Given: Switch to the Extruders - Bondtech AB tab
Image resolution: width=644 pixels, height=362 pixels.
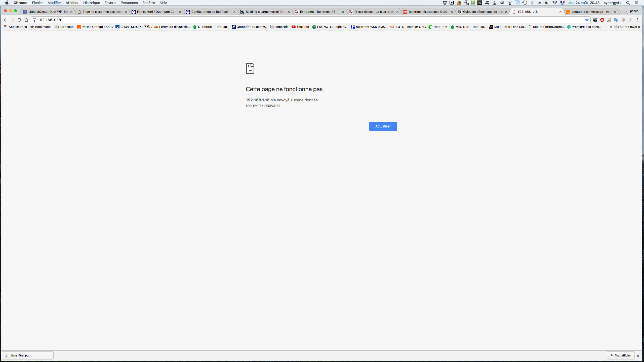Looking at the screenshot, I should point(317,12).
